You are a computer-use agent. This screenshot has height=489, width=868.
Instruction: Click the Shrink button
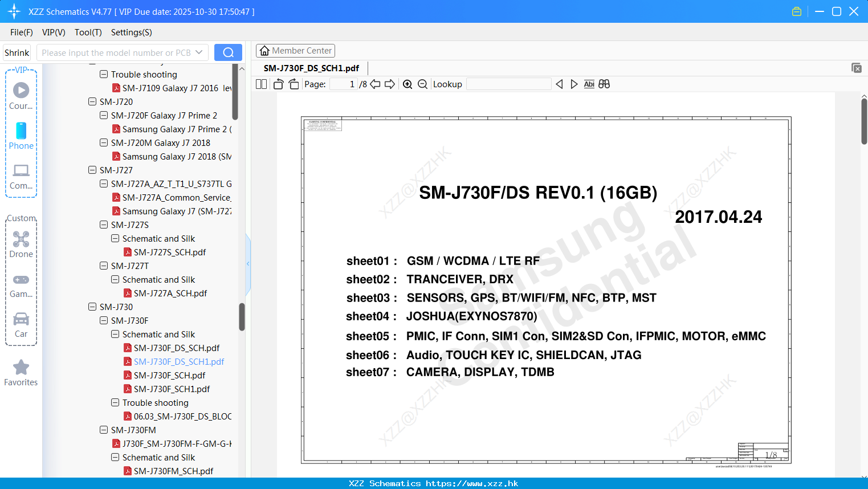(x=17, y=52)
